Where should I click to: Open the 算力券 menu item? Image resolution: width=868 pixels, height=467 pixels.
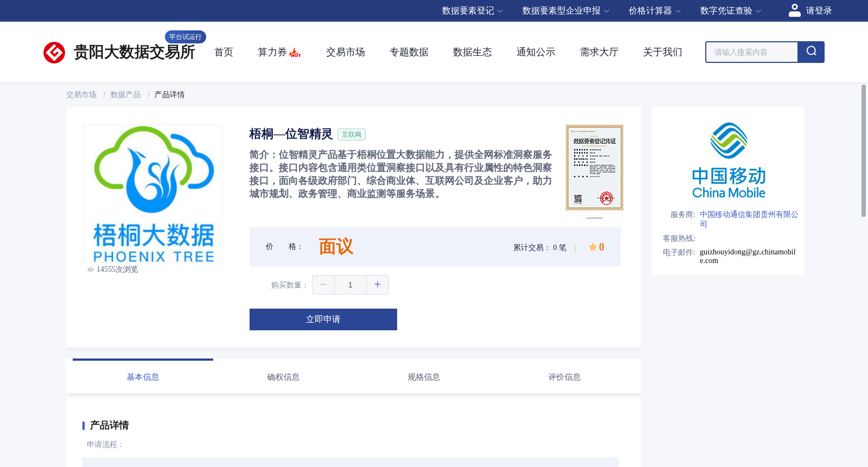pyautogui.click(x=272, y=52)
